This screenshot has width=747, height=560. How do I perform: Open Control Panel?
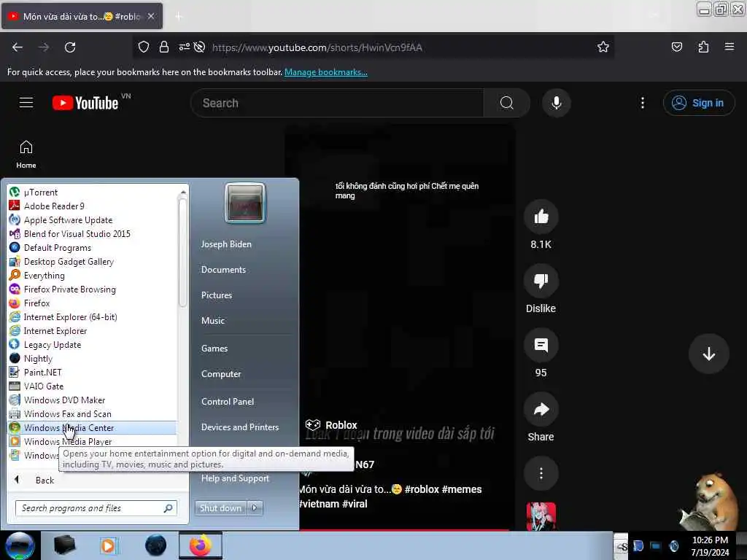(228, 402)
